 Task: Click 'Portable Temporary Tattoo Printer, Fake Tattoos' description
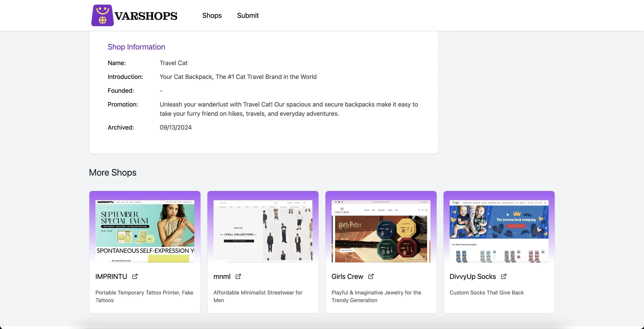[144, 296]
